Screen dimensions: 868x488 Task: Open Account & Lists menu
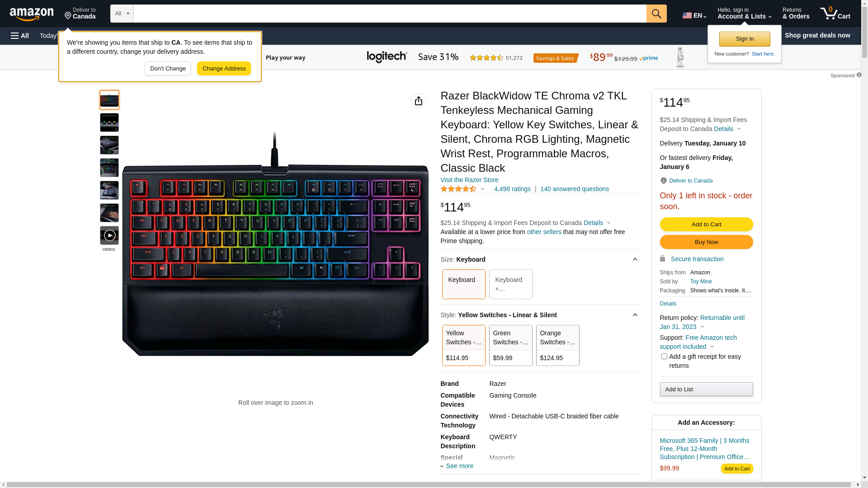744,14
